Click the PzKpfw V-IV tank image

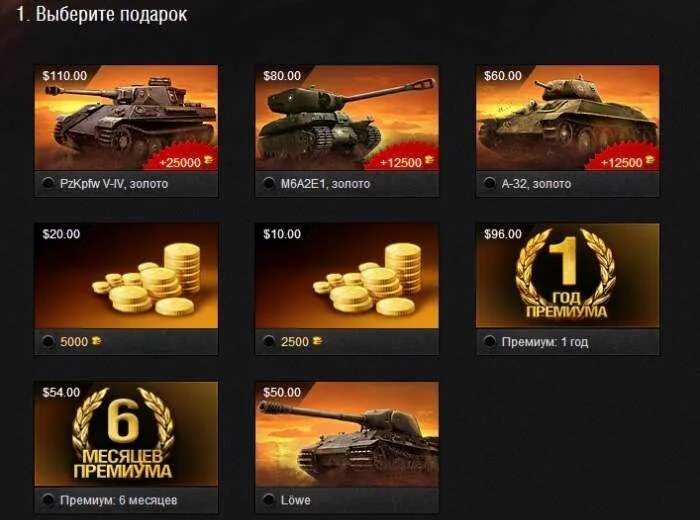[x=126, y=117]
